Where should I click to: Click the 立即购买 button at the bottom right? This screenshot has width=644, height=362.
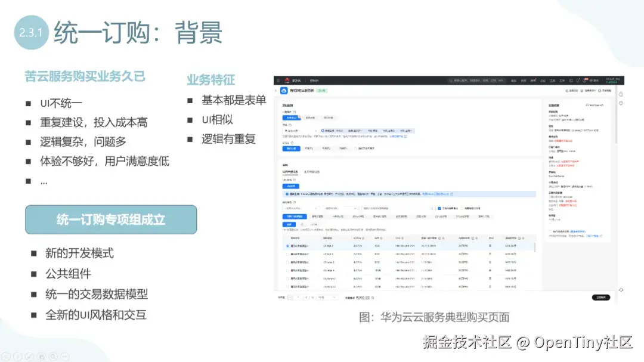600,296
